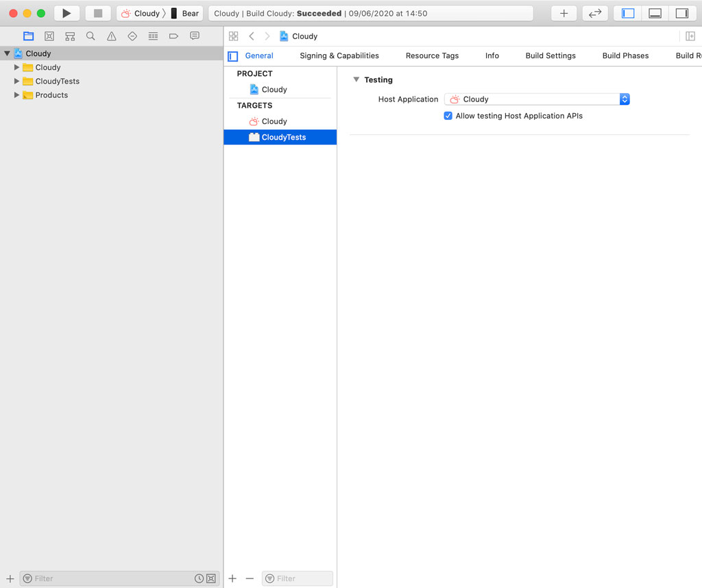Open the Issue navigator warning icon
Screen dimensions: 702x588
click(112, 36)
